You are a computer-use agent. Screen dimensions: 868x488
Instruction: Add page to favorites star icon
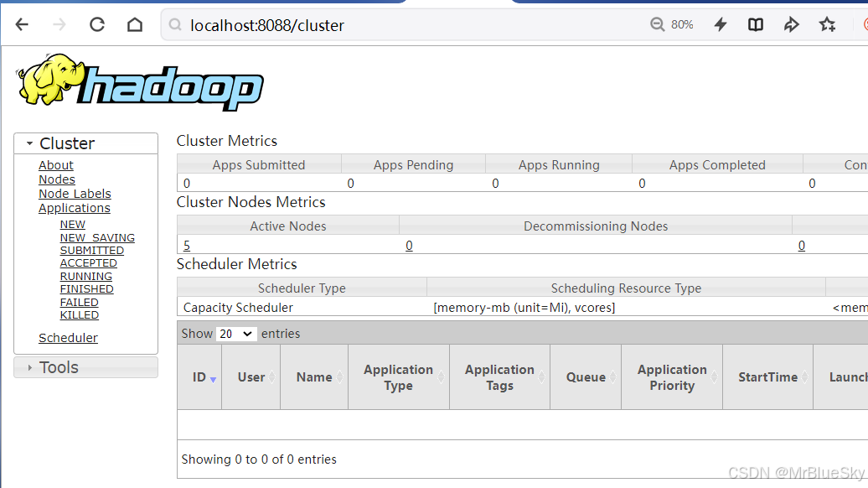(x=827, y=24)
